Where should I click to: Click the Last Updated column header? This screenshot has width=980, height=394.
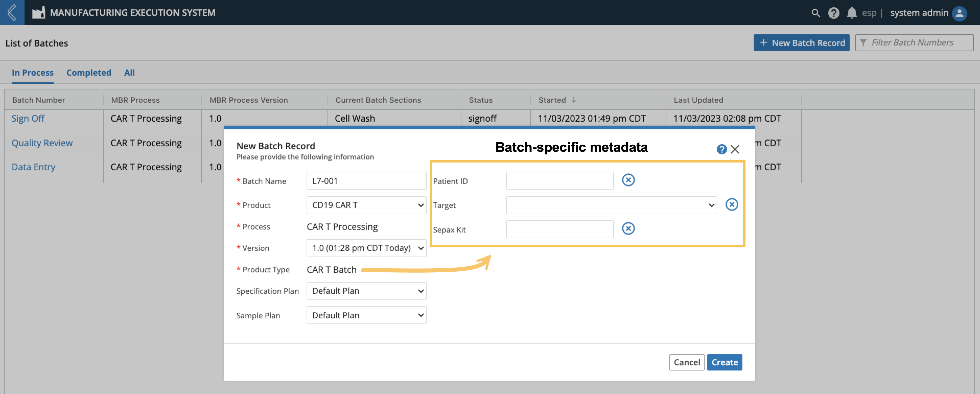698,100
